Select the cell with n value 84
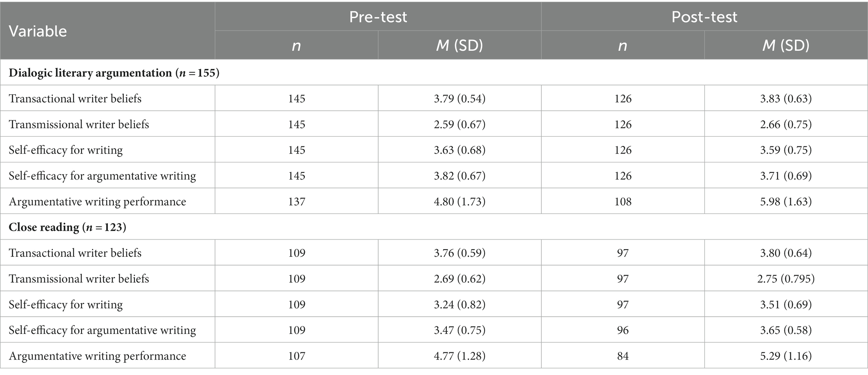The image size is (868, 375). point(623,356)
